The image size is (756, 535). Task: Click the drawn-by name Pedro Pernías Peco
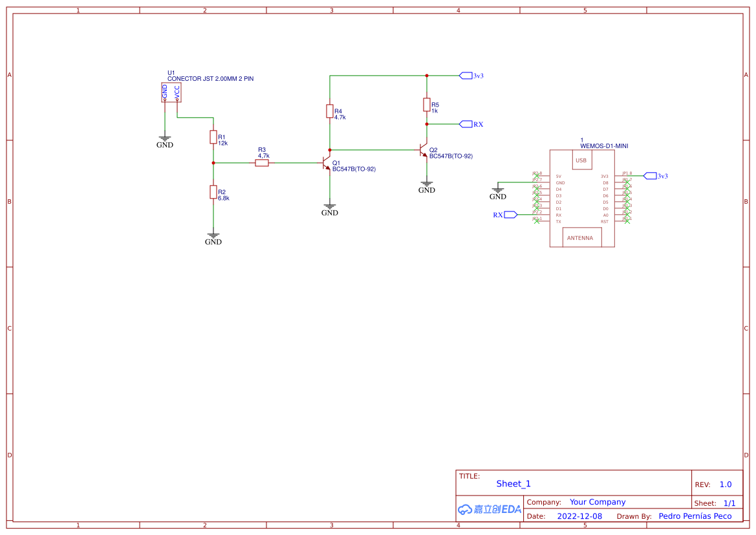point(695,516)
